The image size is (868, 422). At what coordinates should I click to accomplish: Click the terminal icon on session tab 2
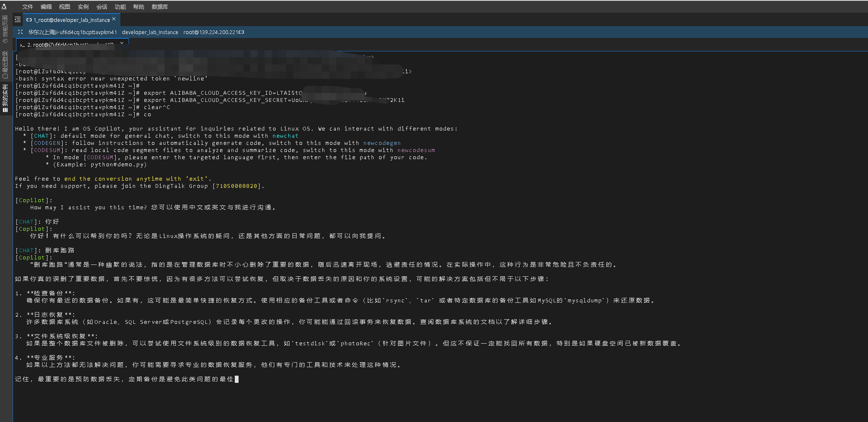point(22,45)
